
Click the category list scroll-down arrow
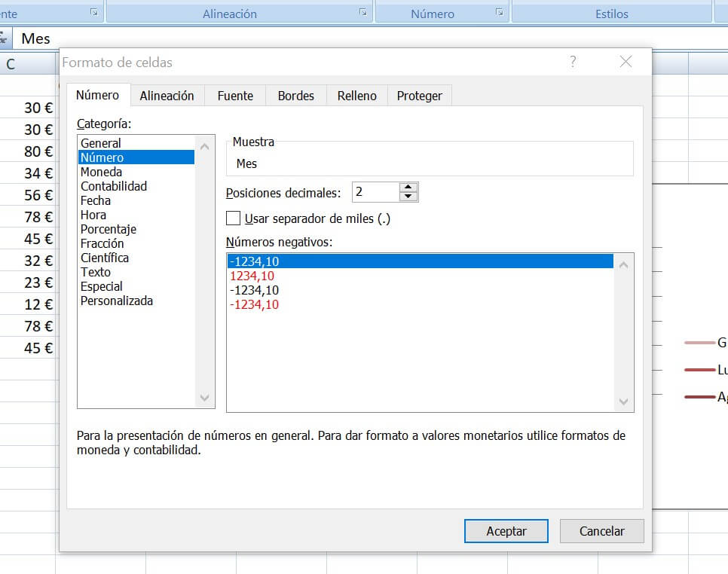202,398
